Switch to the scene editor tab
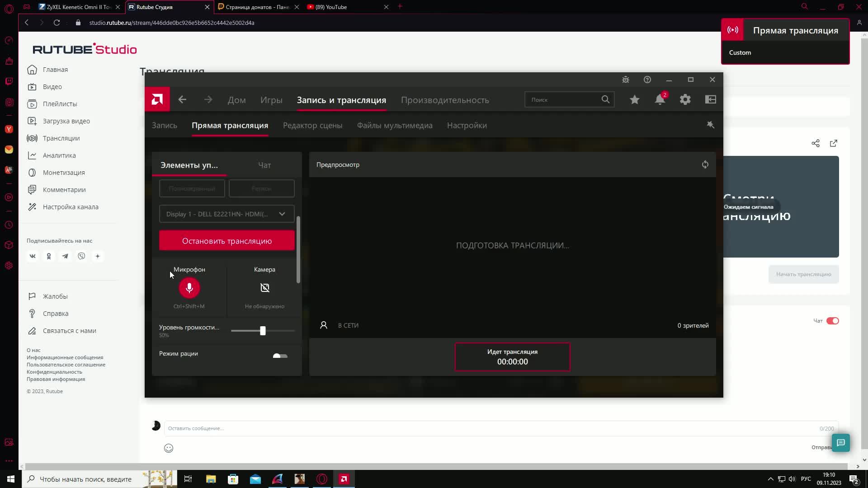The width and height of the screenshot is (868, 488). [312, 126]
